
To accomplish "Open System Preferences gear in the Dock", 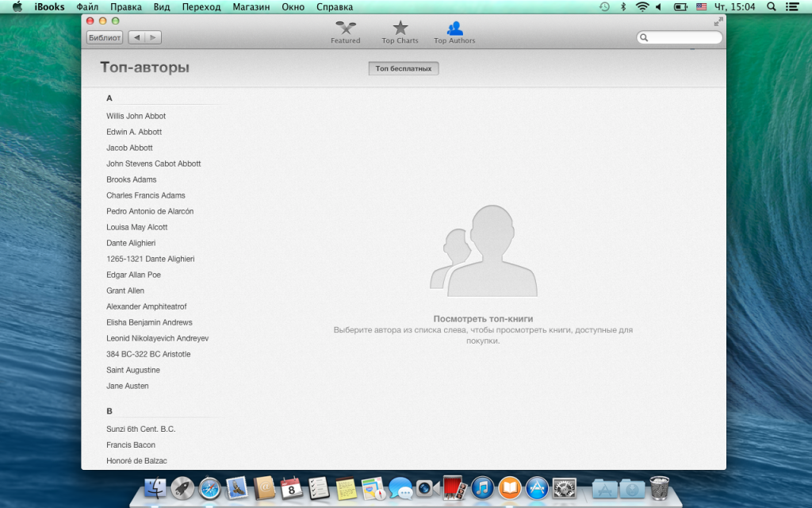I will tap(565, 488).
